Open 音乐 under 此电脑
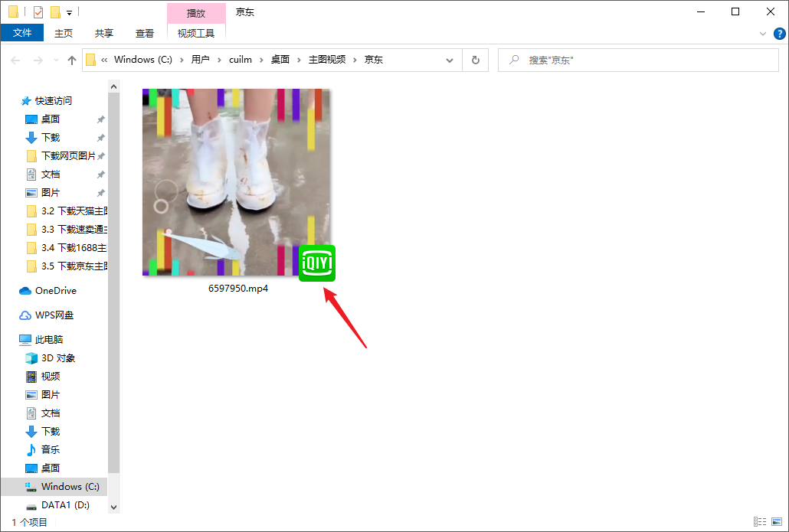Image resolution: width=789 pixels, height=532 pixels. coord(51,450)
